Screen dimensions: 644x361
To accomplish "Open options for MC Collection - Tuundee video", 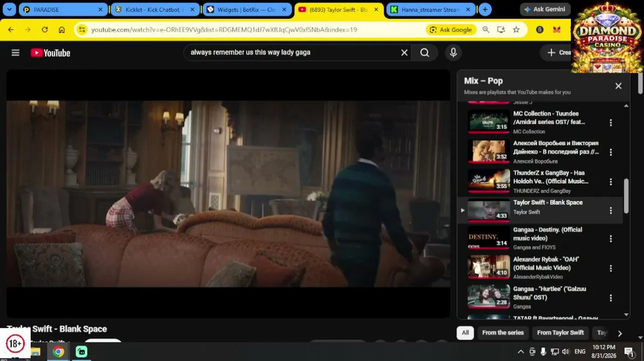I will coord(610,122).
